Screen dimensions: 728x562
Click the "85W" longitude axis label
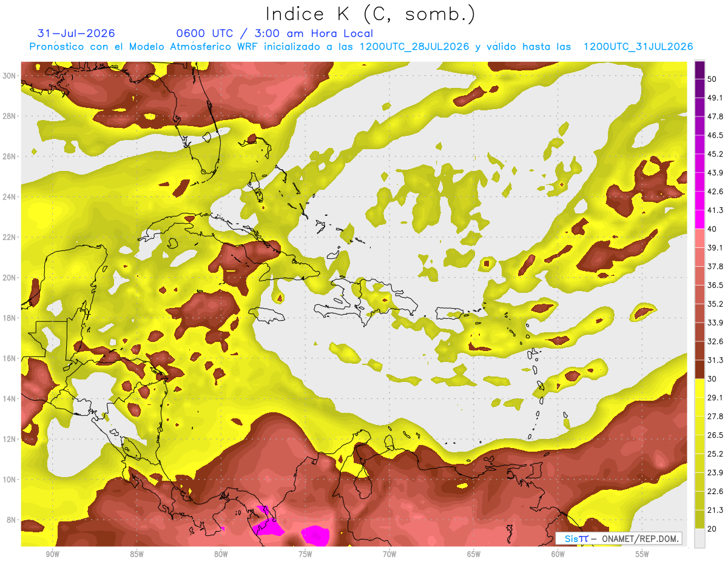(136, 555)
